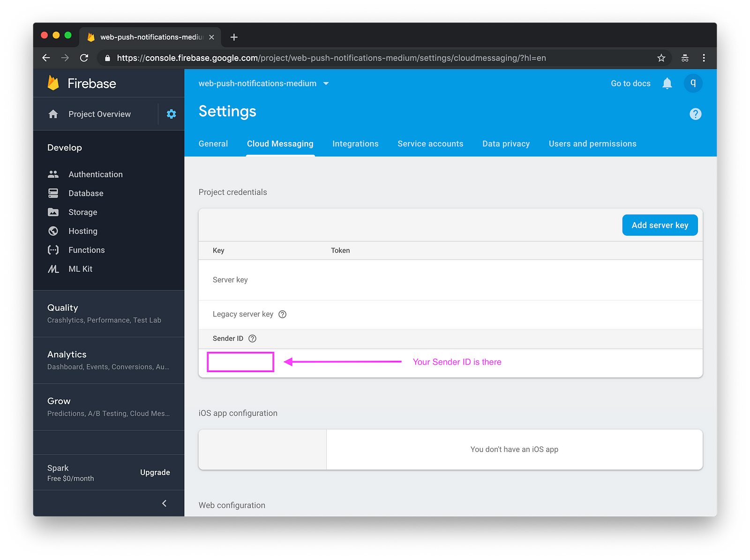Open the Service accounts tab
Viewport: 750px width, 560px height.
tap(430, 144)
